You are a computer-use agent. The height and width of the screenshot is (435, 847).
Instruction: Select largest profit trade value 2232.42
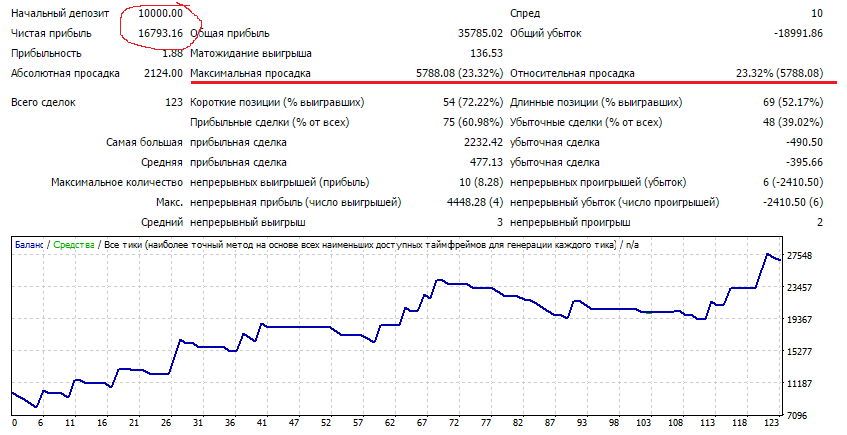[x=483, y=142]
